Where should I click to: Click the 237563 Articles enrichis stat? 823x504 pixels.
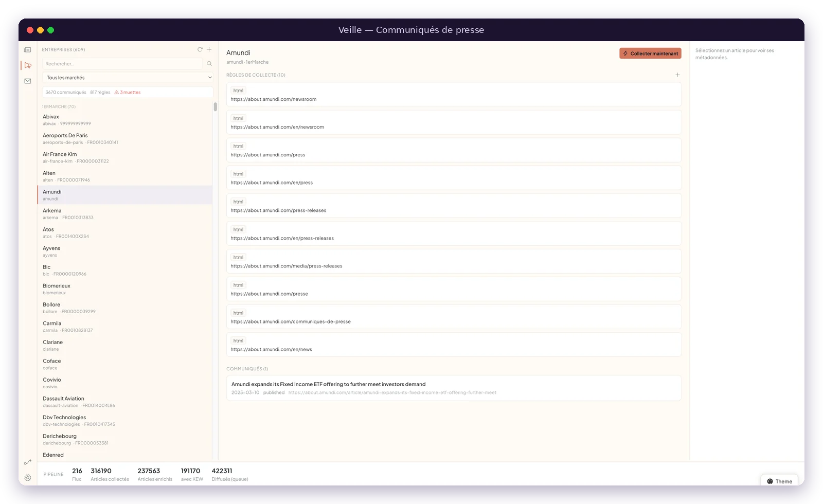point(155,475)
